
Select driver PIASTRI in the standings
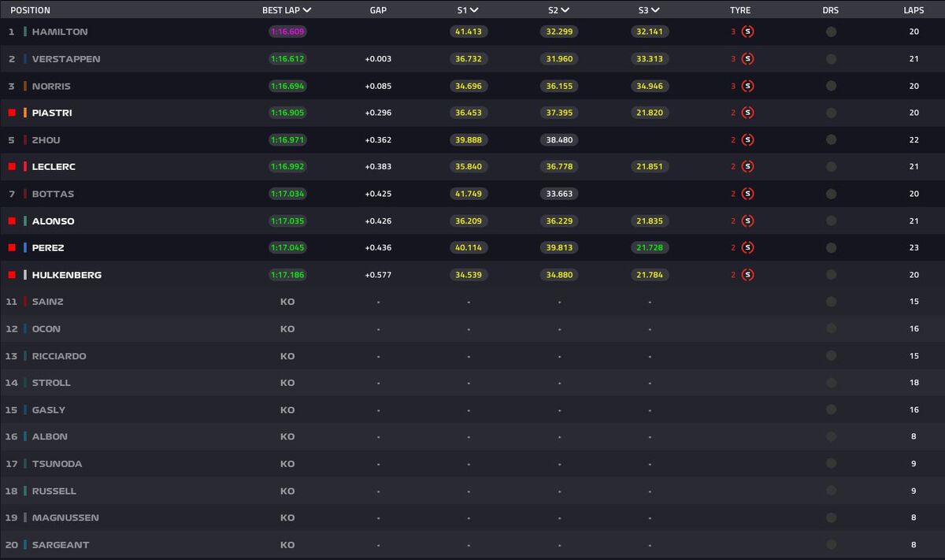pos(52,113)
